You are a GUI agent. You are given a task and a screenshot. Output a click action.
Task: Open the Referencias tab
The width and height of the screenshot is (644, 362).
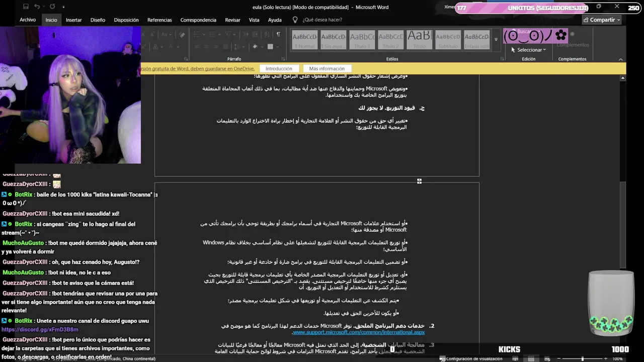[159, 20]
